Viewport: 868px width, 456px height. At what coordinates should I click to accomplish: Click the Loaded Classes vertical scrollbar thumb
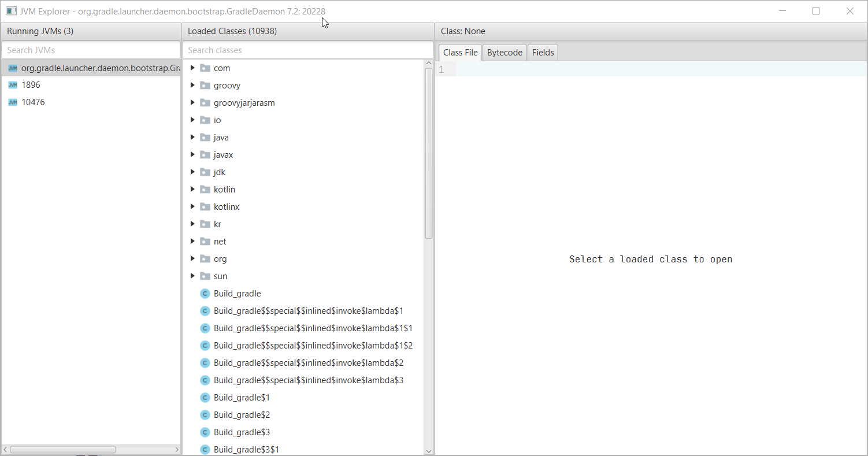(x=429, y=153)
